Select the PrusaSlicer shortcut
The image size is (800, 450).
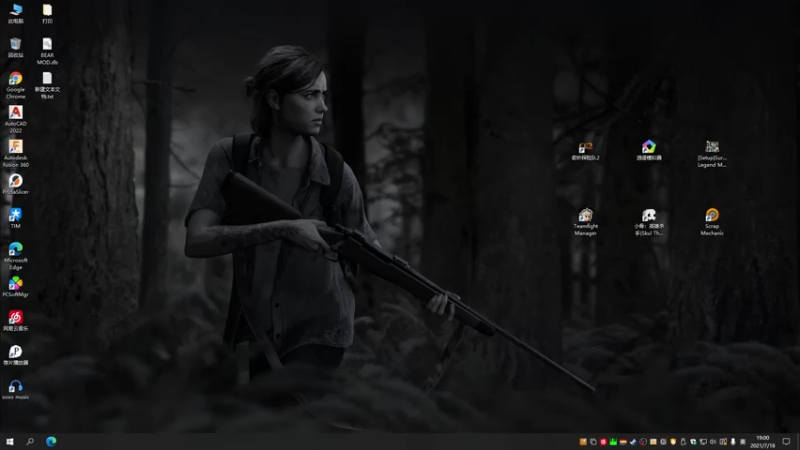[x=16, y=184]
